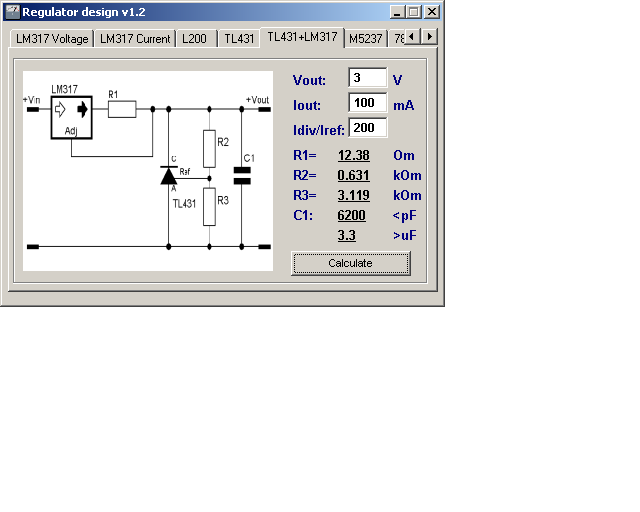Minimize the Regulator design window
The image size is (640, 512).
pyautogui.click(x=397, y=12)
